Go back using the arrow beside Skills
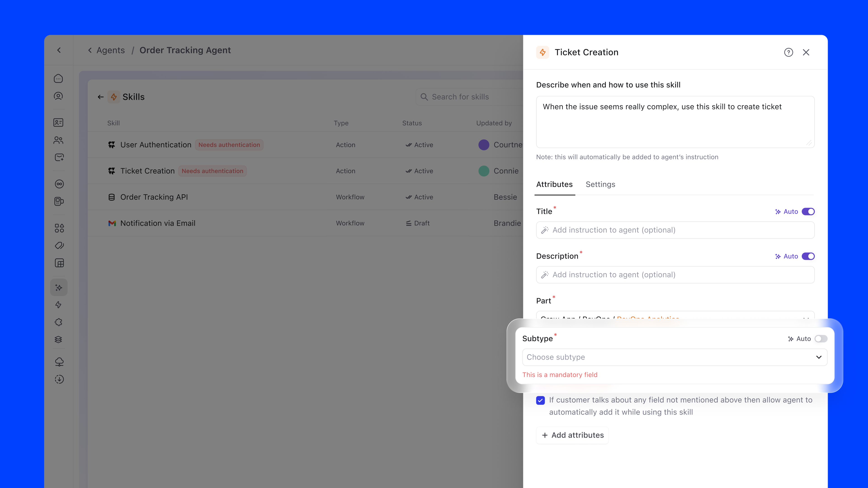Image resolution: width=868 pixels, height=488 pixels. coord(100,97)
